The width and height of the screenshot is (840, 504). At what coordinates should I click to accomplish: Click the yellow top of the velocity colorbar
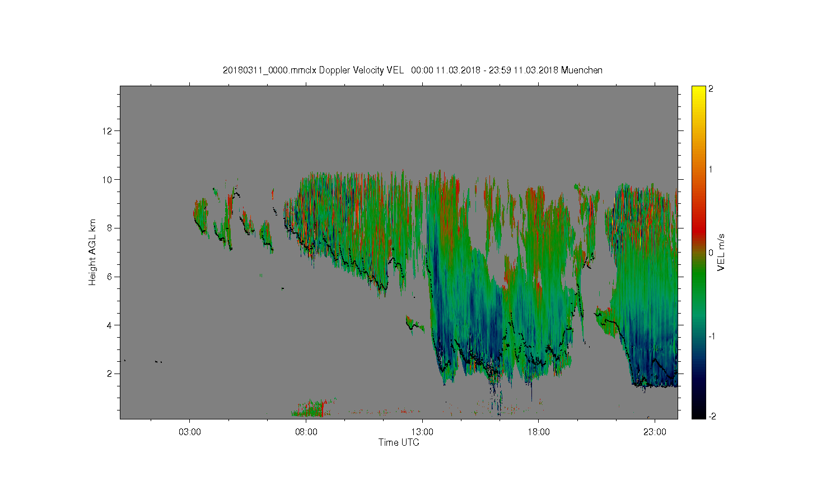(x=698, y=92)
